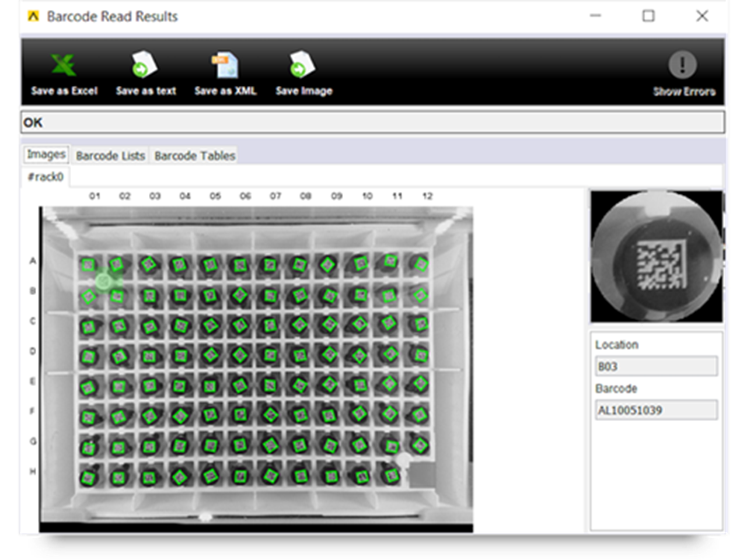Select the #rack0 tab
The width and height of the screenshot is (747, 560).
[46, 177]
